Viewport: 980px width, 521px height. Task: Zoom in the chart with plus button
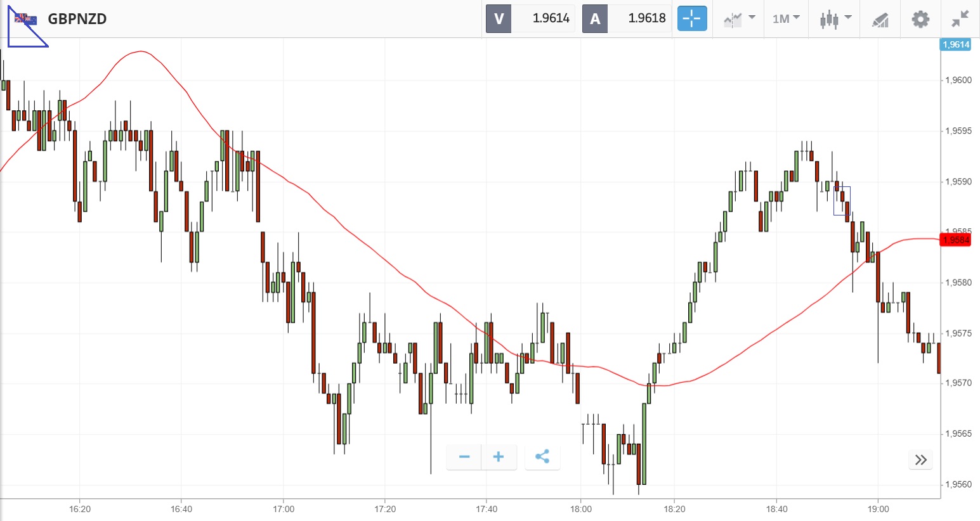(x=499, y=457)
